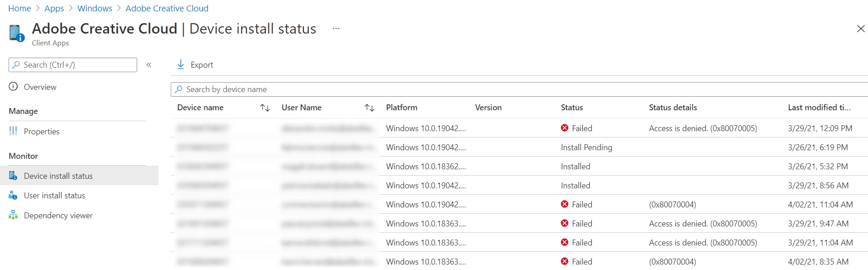Click the Device install status icon
Screen dimensions: 868x270
(x=13, y=176)
